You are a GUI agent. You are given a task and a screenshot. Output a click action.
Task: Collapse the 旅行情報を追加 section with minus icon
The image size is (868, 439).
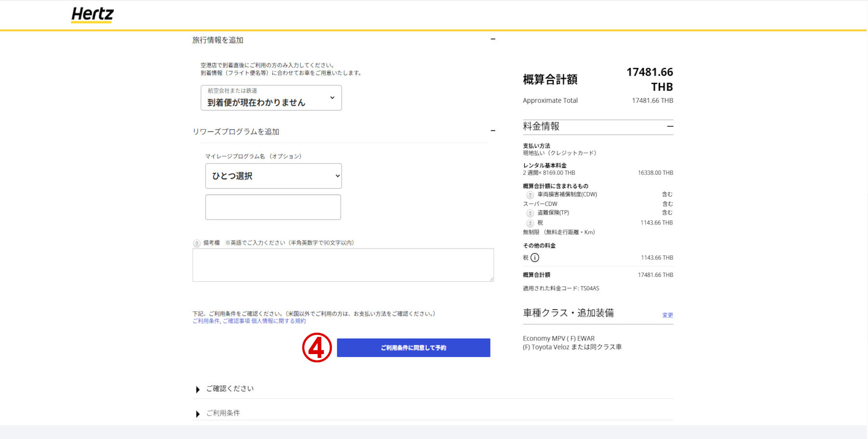[492, 39]
